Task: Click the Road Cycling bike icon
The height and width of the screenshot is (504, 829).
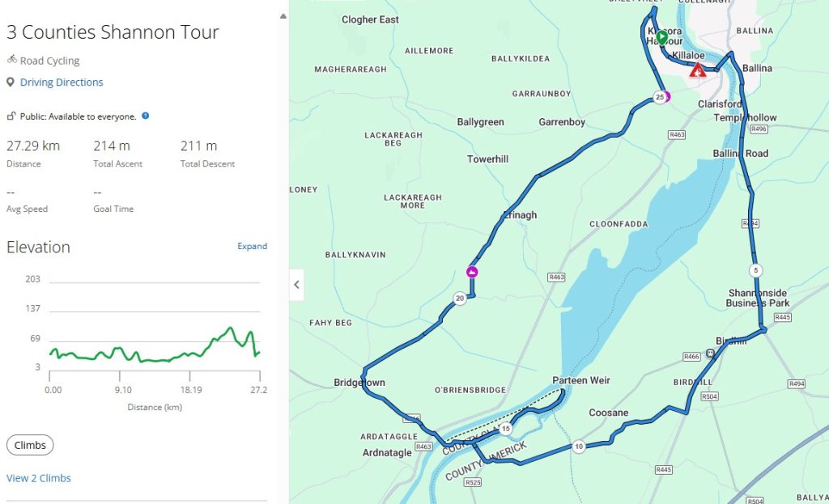Action: click(11, 60)
